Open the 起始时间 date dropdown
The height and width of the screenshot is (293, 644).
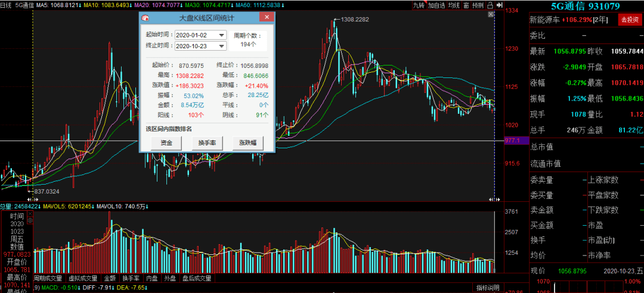point(222,35)
